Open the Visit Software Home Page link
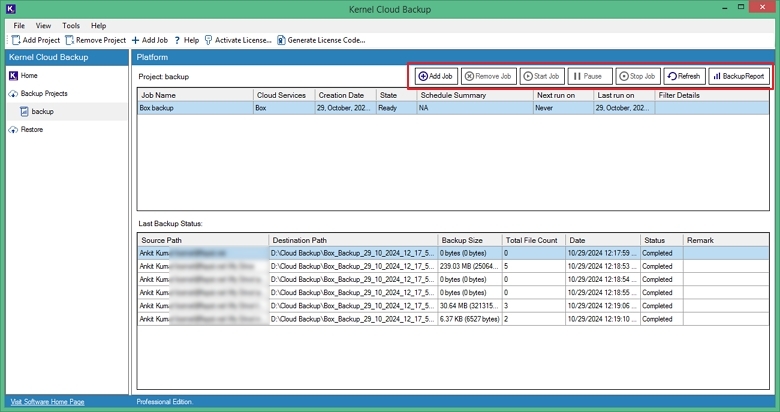This screenshot has height=412, width=780. click(x=47, y=402)
